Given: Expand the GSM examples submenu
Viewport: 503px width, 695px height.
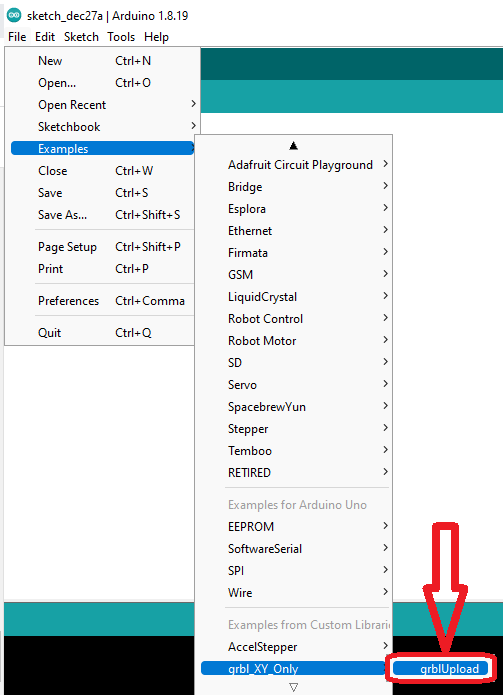Looking at the screenshot, I should pyautogui.click(x=295, y=275).
